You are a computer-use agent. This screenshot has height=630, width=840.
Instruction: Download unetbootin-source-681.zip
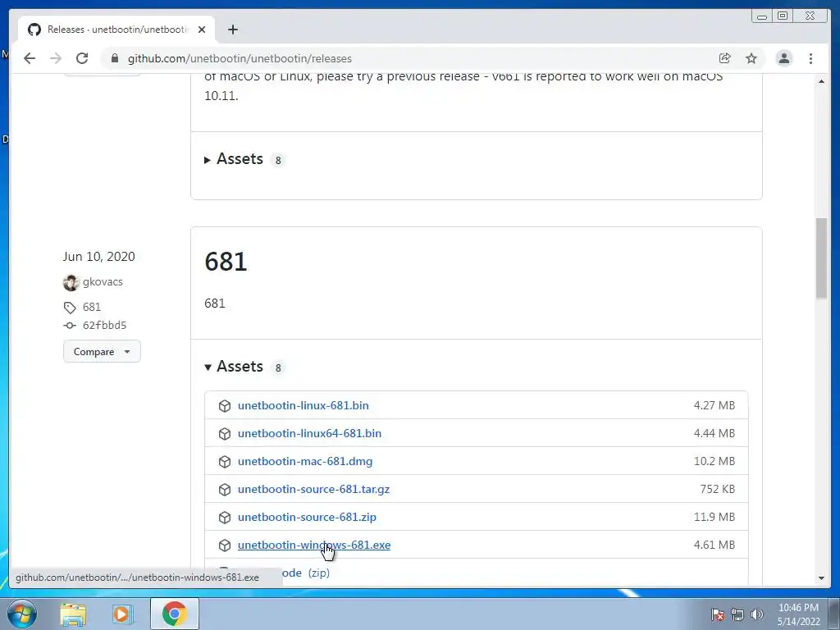click(307, 517)
